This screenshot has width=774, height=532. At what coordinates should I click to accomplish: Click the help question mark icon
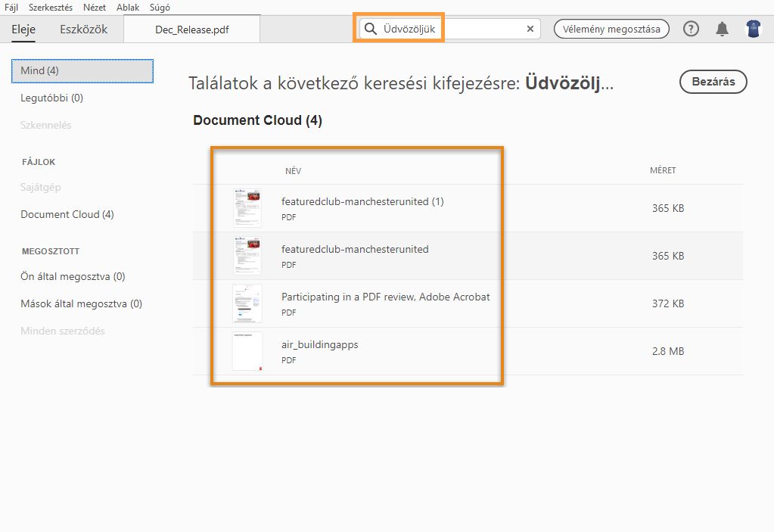[x=690, y=29]
